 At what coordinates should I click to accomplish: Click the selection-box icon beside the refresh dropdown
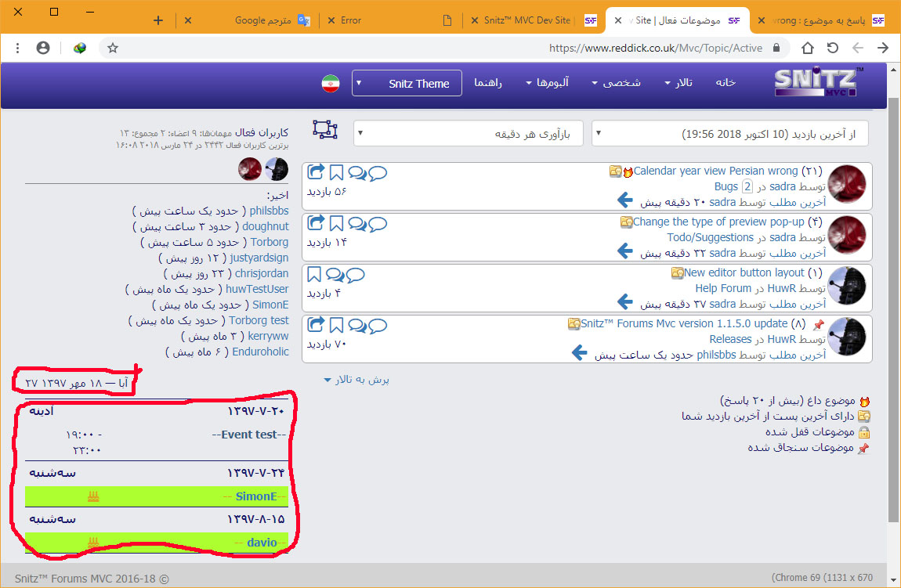pyautogui.click(x=324, y=130)
